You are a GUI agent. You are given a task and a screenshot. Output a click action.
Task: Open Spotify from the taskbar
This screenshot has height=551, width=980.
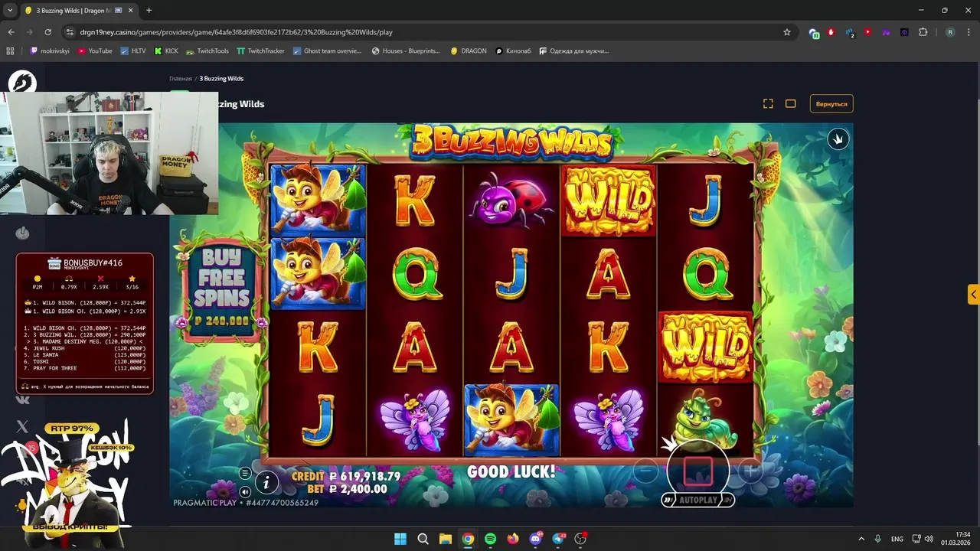pos(491,539)
